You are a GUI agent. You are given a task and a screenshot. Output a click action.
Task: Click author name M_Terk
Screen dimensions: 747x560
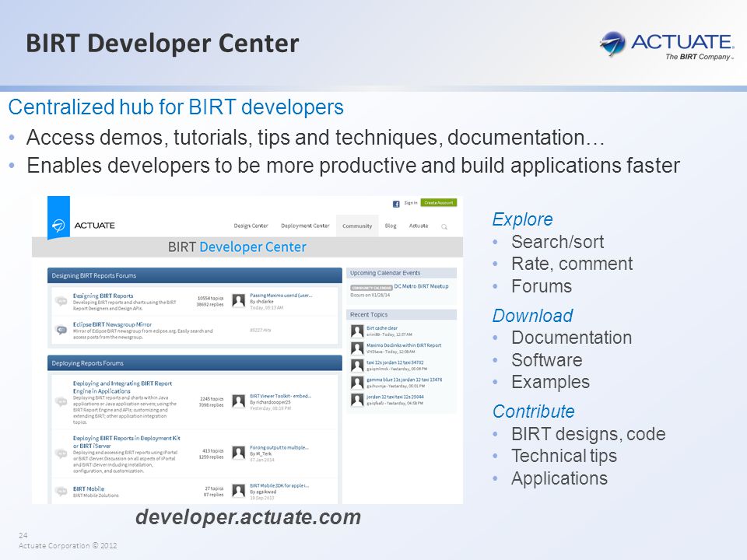click(x=264, y=453)
